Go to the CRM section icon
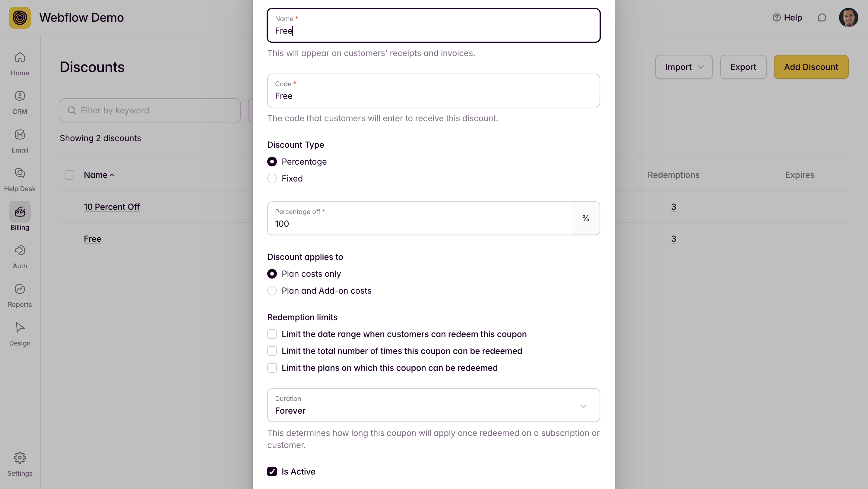868x489 pixels. pos(20,96)
